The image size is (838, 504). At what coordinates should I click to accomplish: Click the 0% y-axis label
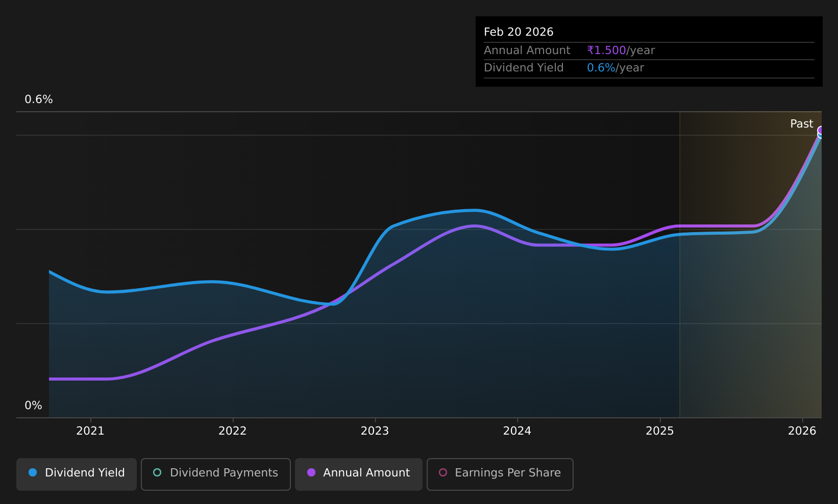[x=34, y=406]
